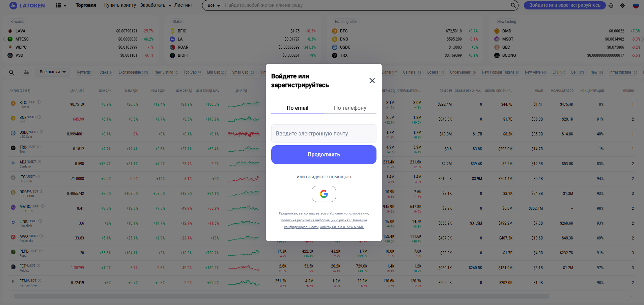The height and width of the screenshot is (305, 644).
Task: Click the table search magnifier icon
Action: click(11, 72)
